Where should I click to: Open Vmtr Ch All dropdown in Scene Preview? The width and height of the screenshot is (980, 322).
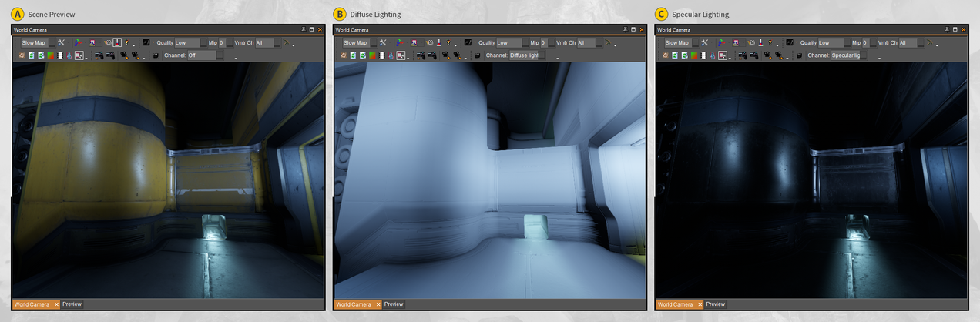[x=268, y=42]
